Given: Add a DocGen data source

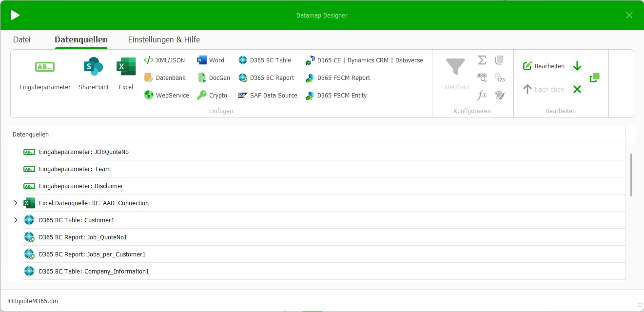Looking at the screenshot, I should pyautogui.click(x=214, y=78).
